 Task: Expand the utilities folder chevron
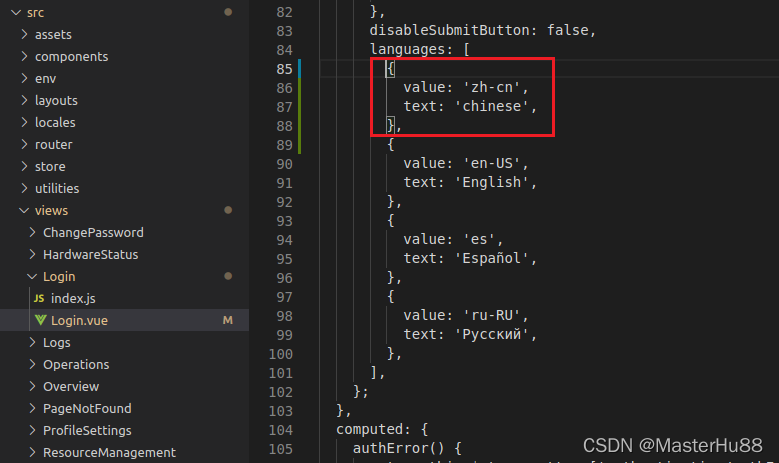click(x=24, y=188)
